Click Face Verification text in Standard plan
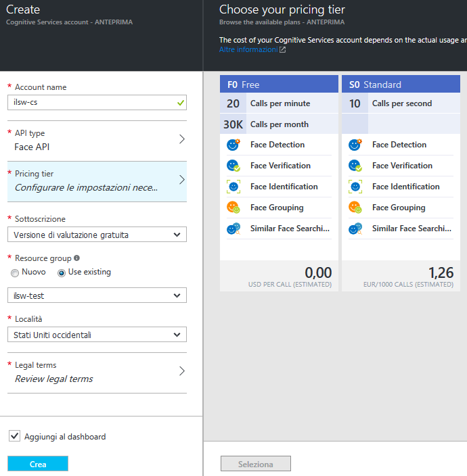This screenshot has width=467, height=476. (x=402, y=166)
